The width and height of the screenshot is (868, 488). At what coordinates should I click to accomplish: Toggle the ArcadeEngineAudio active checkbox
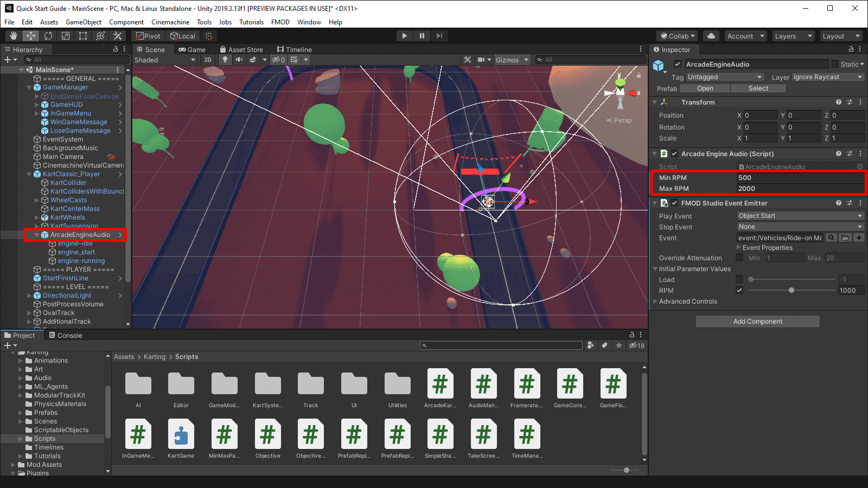tap(677, 64)
